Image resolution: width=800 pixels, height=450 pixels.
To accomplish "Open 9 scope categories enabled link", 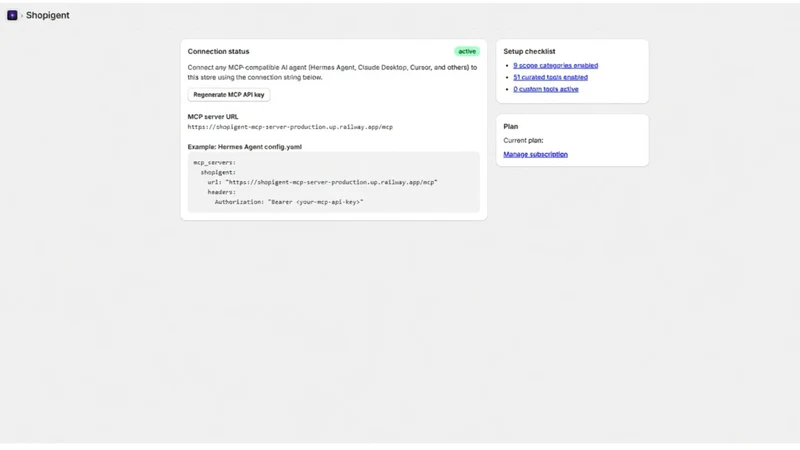I will [556, 65].
